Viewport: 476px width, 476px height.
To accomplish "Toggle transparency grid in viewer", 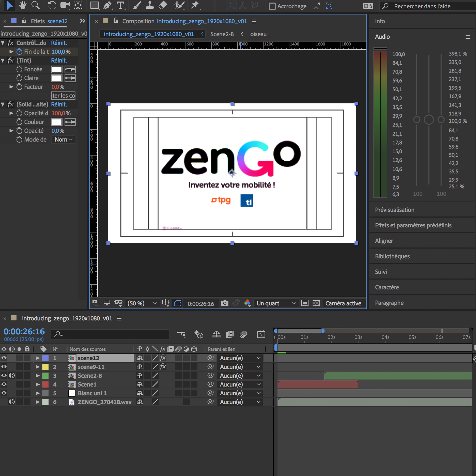I will pos(316,303).
